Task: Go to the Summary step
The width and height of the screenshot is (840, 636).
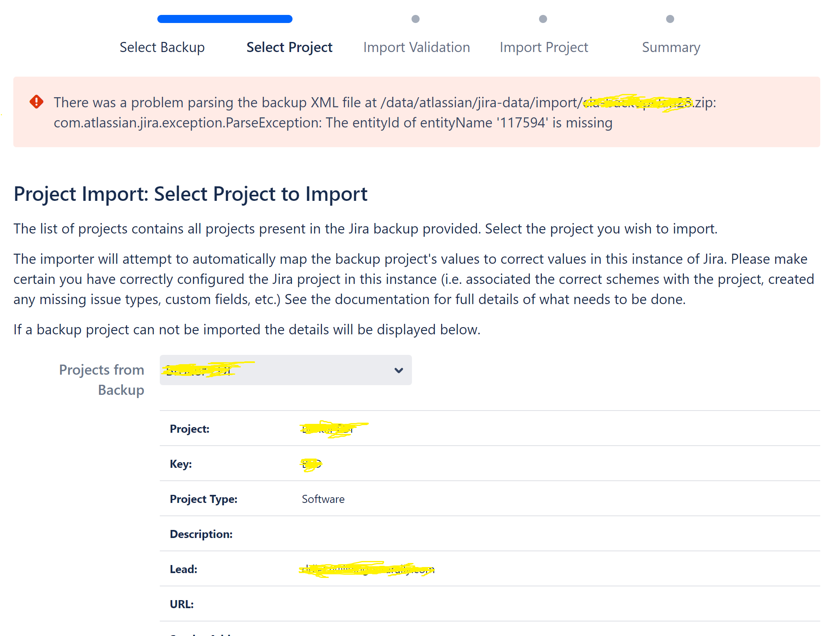Action: point(671,47)
